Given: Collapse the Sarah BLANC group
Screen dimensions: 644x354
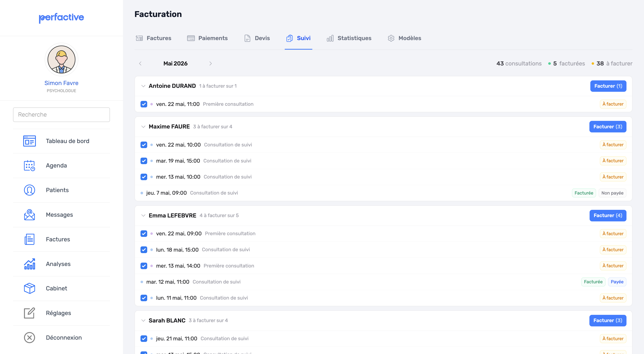Looking at the screenshot, I should click(x=143, y=320).
